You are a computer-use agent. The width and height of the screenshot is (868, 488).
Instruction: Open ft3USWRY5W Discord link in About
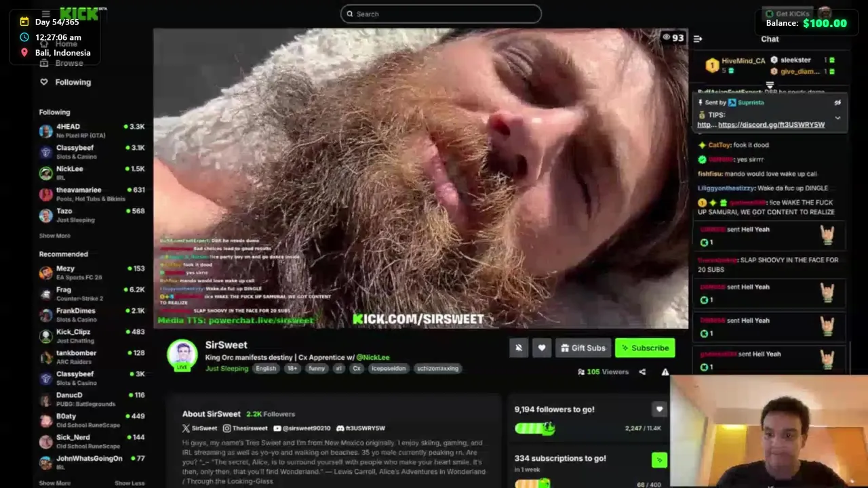361,428
